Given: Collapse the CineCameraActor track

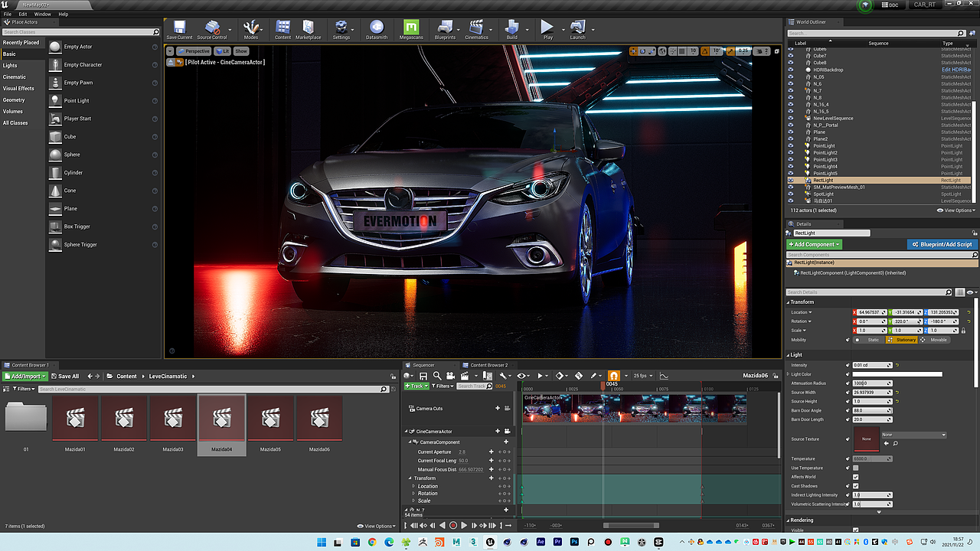Looking at the screenshot, I should 407,432.
